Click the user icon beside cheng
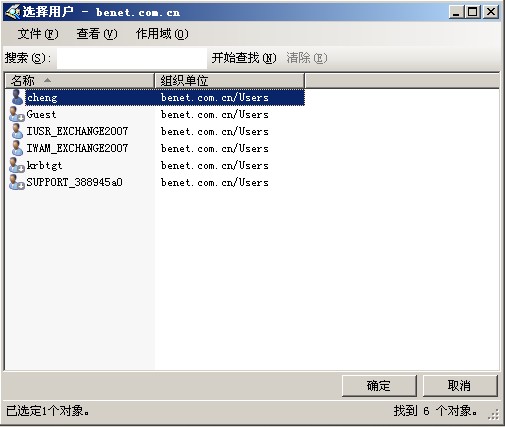The width and height of the screenshot is (505, 427). [x=17, y=97]
